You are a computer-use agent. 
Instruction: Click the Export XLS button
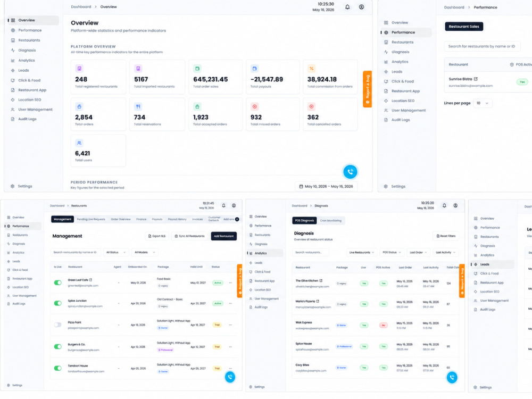pos(157,236)
